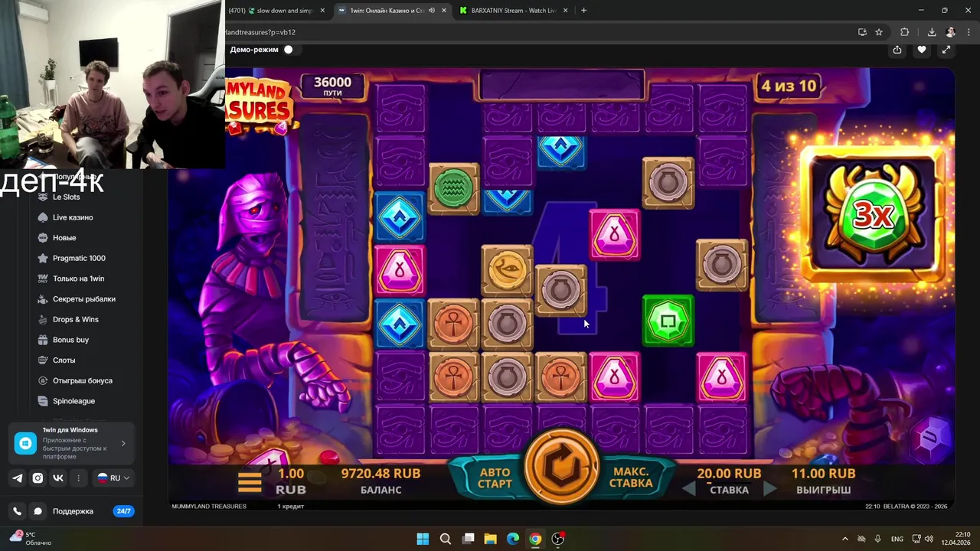The image size is (980, 551).
Task: Show more social links via three dots
Action: (x=78, y=478)
